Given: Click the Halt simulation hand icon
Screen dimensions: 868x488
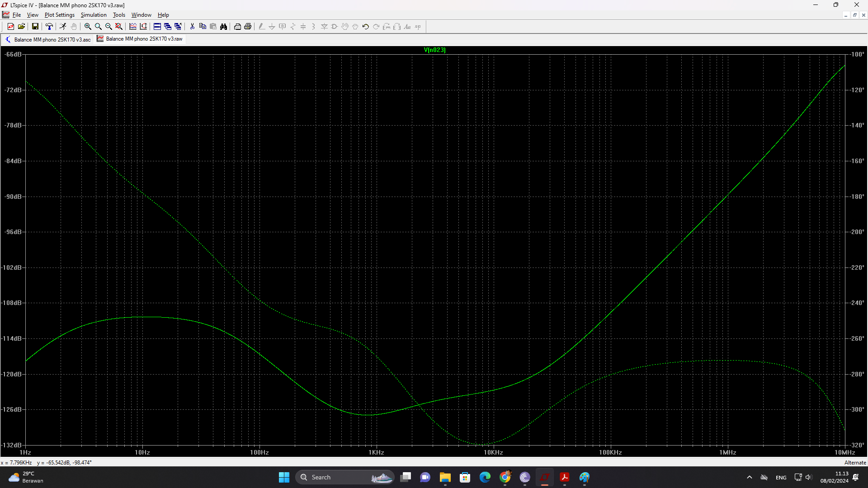Looking at the screenshot, I should (74, 27).
